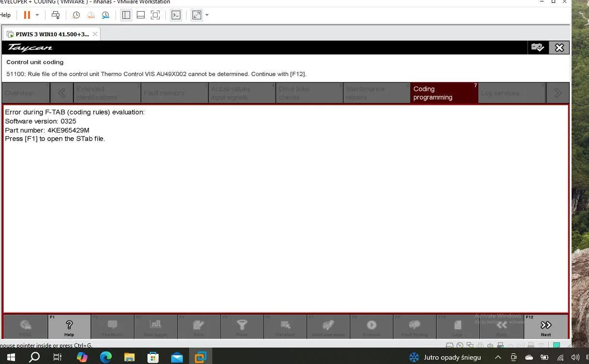This screenshot has height=364, width=589.
Task: Click the Save function button
Action: click(x=198, y=327)
